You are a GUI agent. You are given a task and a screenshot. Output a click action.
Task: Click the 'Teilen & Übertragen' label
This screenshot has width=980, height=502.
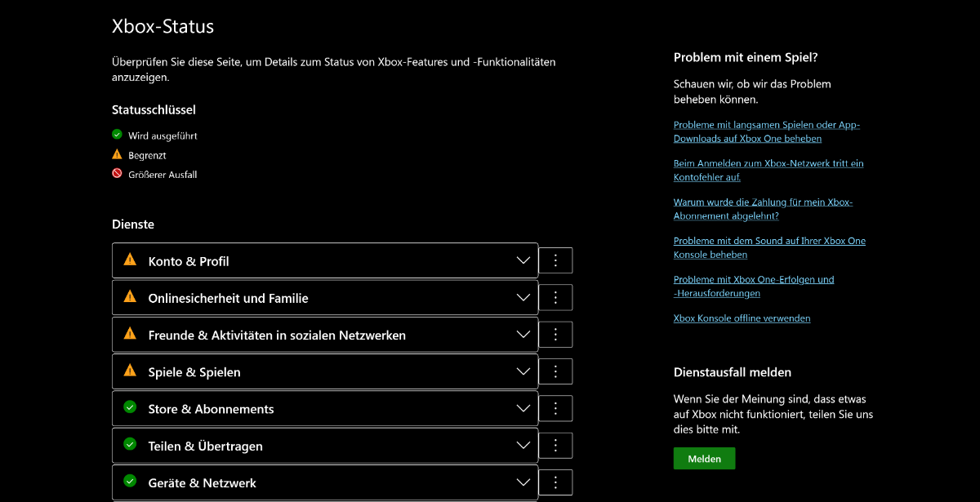point(206,446)
